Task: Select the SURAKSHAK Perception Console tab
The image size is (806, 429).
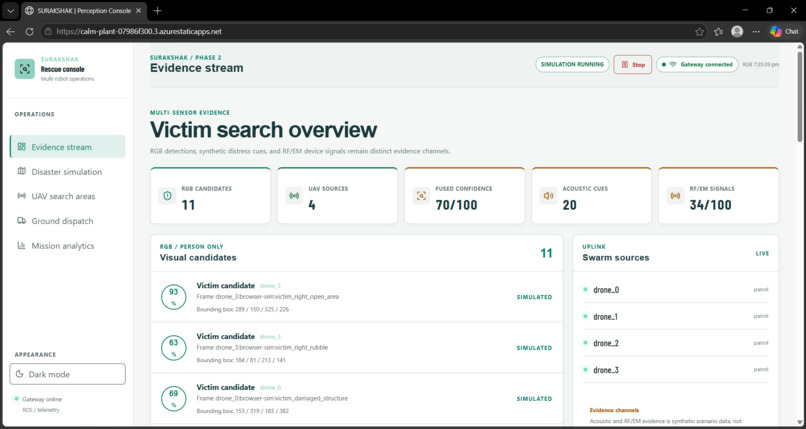Action: click(84, 11)
